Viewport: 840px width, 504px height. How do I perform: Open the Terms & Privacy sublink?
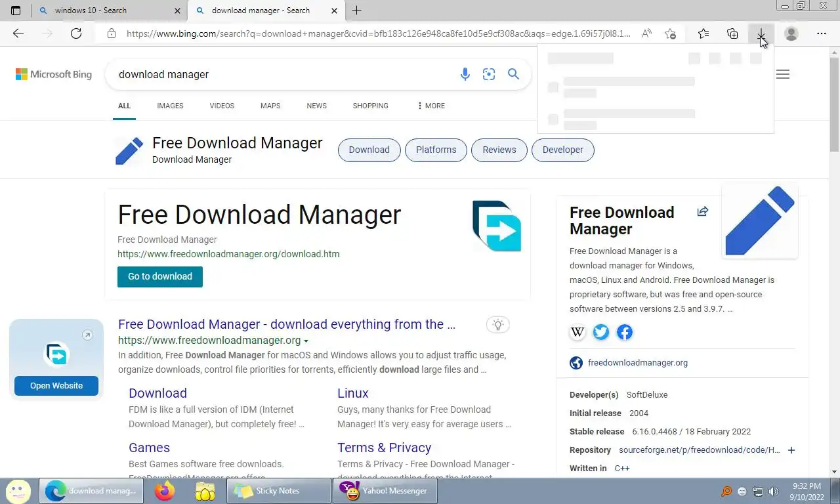coord(384,448)
